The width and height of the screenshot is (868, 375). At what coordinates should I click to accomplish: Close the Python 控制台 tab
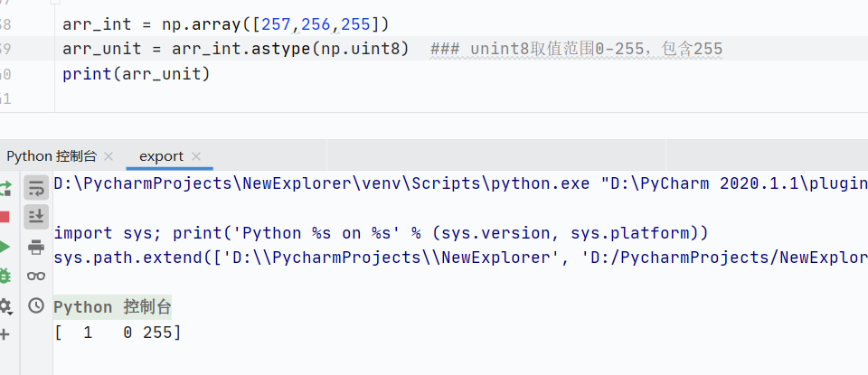tap(109, 156)
